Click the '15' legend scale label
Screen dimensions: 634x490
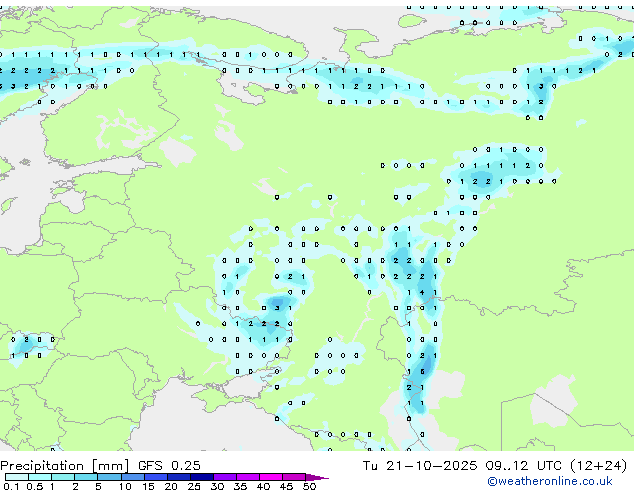(x=148, y=486)
